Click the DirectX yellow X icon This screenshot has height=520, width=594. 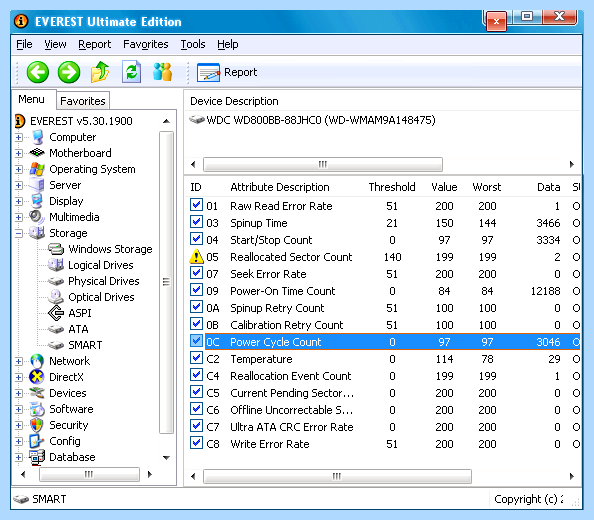pyautogui.click(x=37, y=377)
